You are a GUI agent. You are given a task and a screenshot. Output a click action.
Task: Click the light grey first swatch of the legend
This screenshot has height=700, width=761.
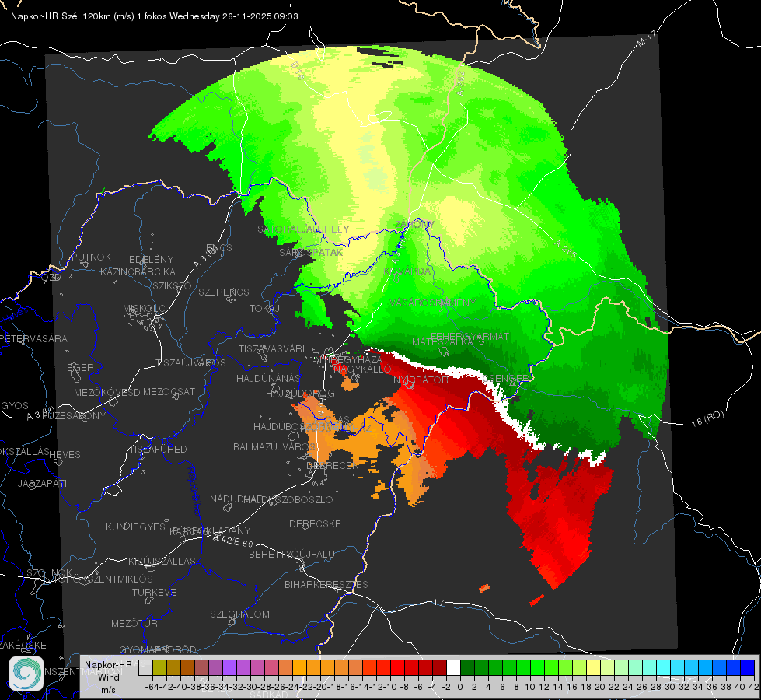pyautogui.click(x=145, y=668)
